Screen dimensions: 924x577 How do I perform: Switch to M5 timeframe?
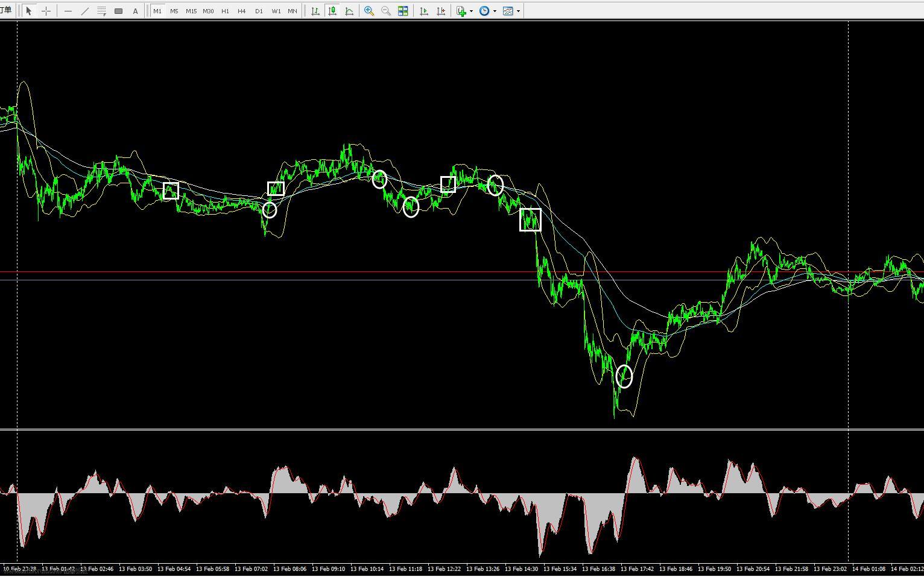(x=174, y=11)
